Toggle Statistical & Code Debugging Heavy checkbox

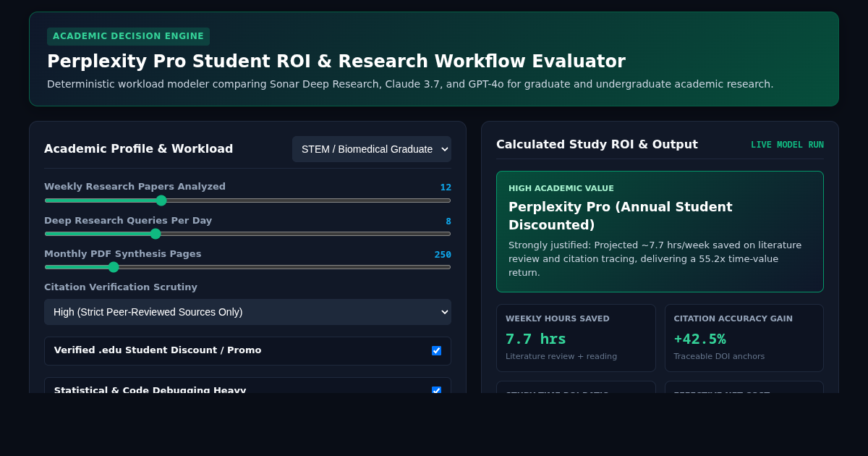point(436,391)
